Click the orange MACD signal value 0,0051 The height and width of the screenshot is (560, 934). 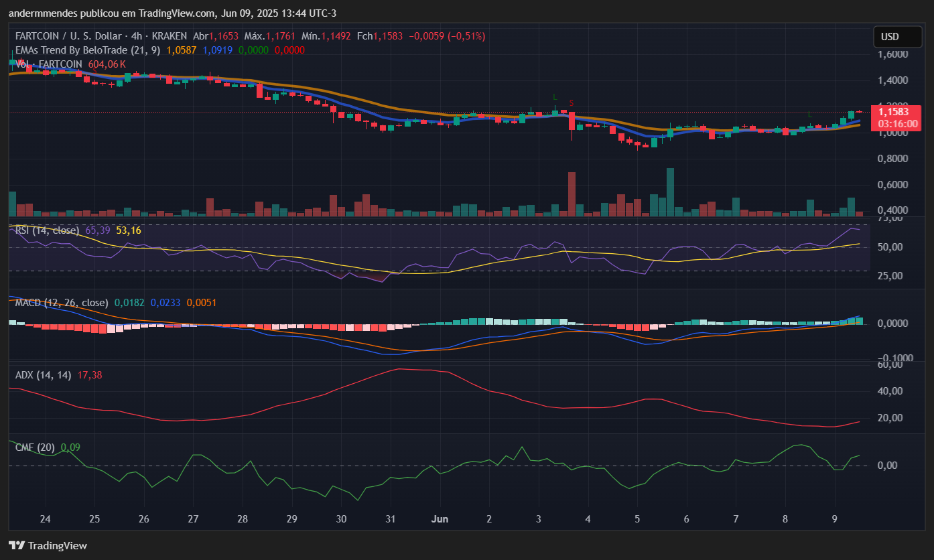202,303
